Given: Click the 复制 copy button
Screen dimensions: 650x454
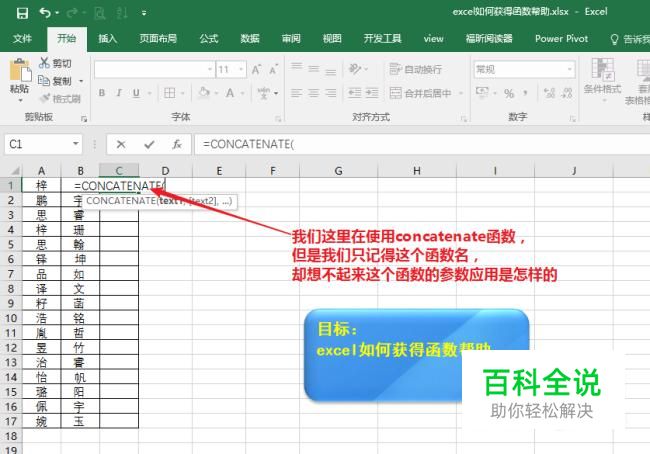Looking at the screenshot, I should click(55, 81).
